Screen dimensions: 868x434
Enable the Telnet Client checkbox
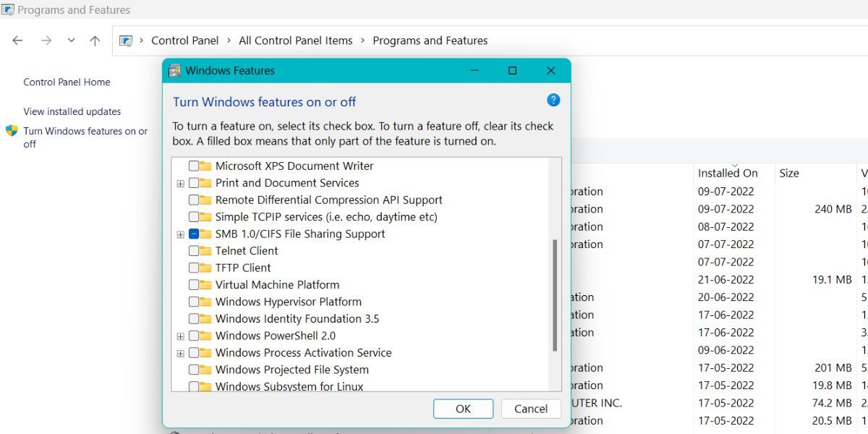pos(194,250)
